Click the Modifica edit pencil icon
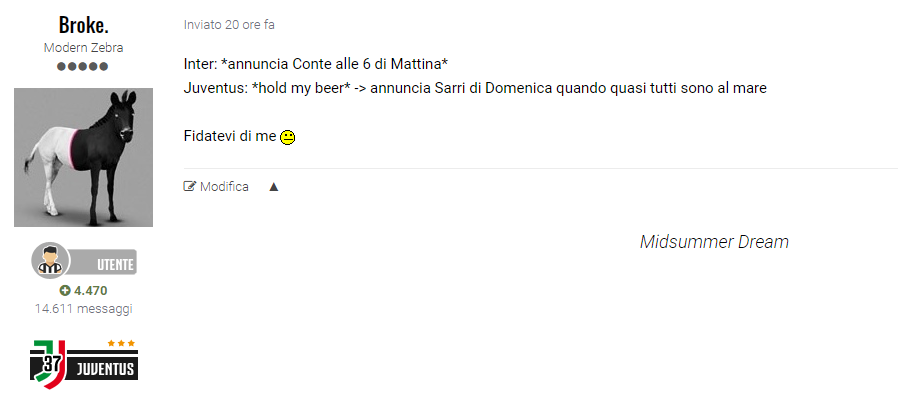This screenshot has width=898, height=399. pyautogui.click(x=190, y=186)
